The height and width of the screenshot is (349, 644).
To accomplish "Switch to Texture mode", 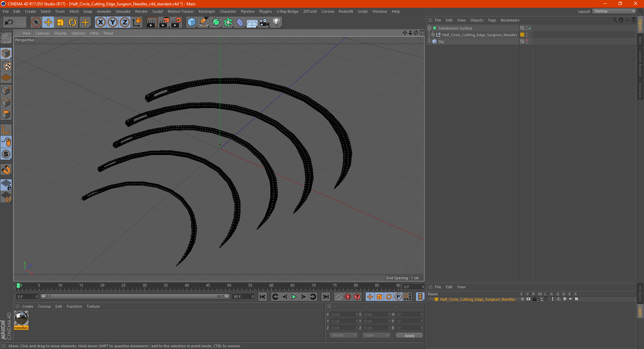I will click(6, 65).
